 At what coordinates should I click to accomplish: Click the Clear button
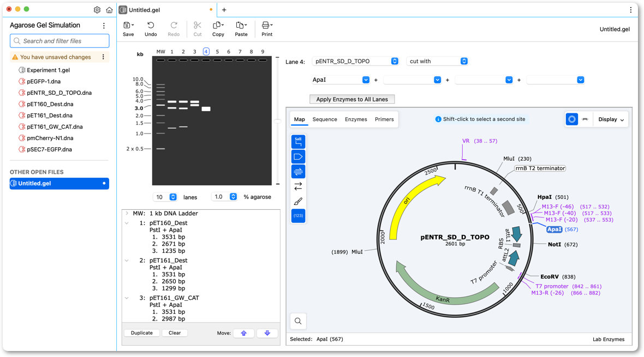pyautogui.click(x=175, y=333)
